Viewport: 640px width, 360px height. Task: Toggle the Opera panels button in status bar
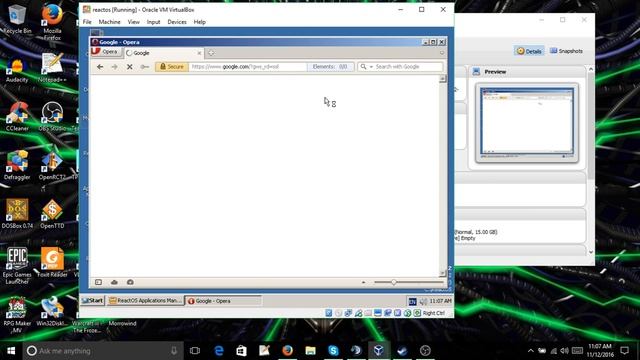[x=98, y=282]
